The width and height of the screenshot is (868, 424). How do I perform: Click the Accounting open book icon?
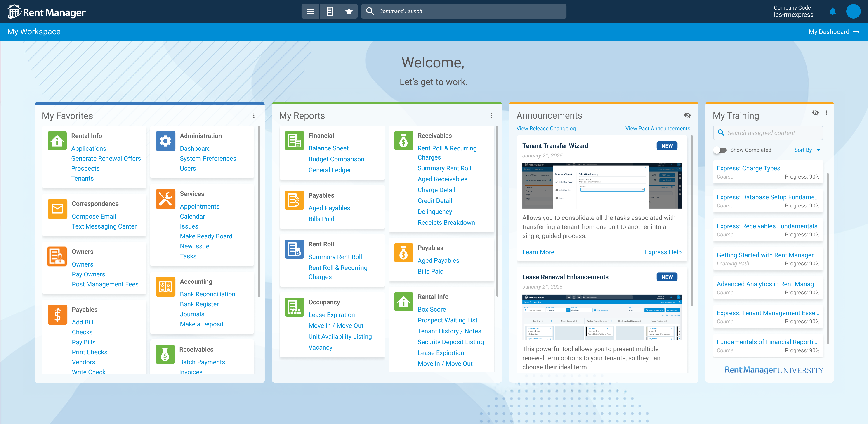[165, 287]
